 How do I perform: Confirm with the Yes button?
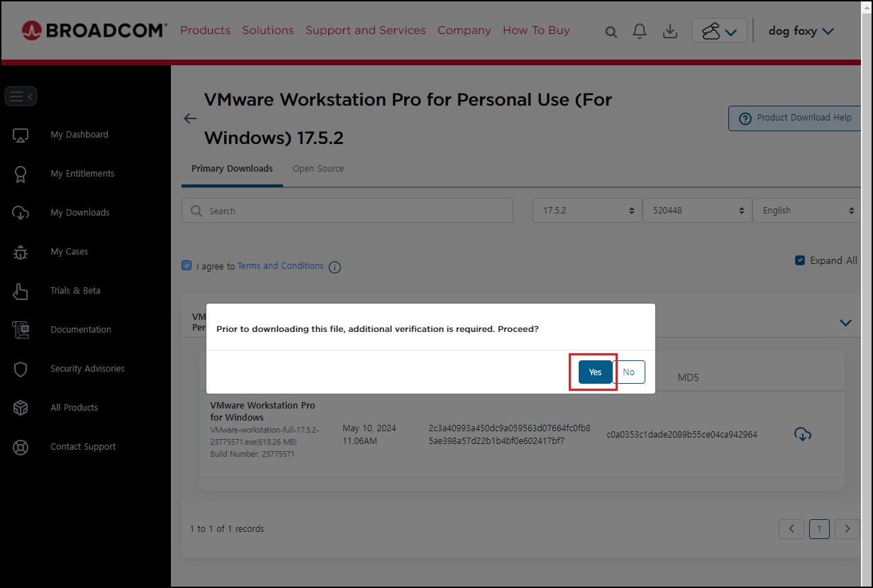[595, 372]
